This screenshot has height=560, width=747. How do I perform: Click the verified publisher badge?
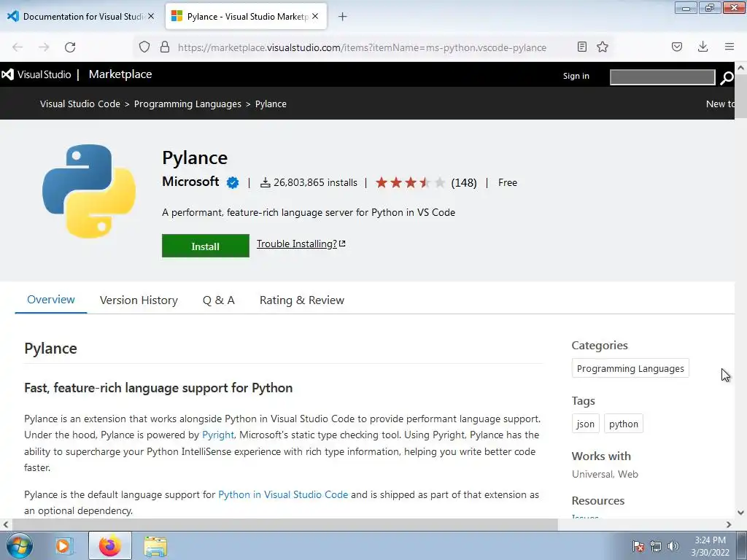point(233,182)
